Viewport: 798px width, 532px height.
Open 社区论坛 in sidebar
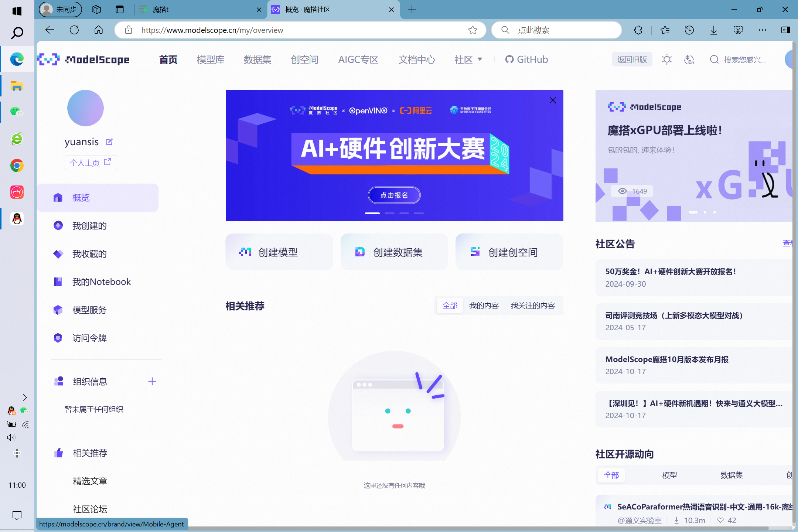click(90, 509)
